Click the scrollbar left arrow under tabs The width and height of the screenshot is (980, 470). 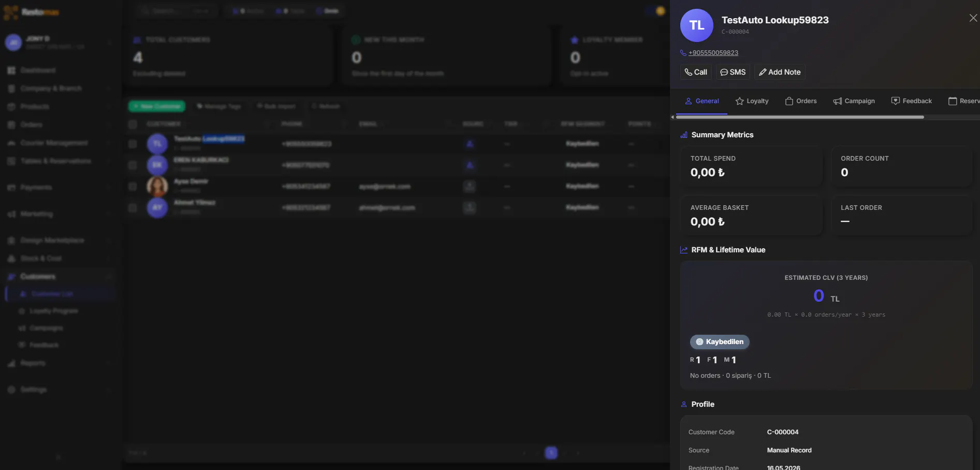click(672, 117)
